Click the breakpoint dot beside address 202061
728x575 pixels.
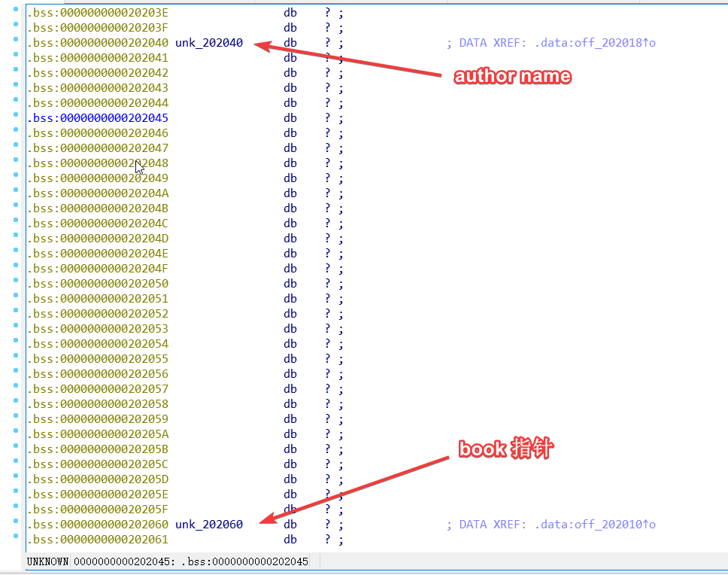[x=16, y=538]
